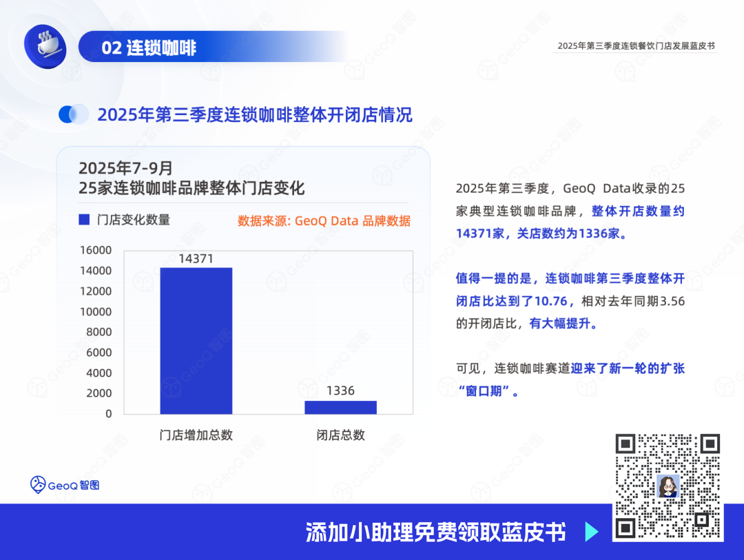Image resolution: width=744 pixels, height=560 pixels.
Task: Click y-axis value '2000'
Action: point(99,393)
